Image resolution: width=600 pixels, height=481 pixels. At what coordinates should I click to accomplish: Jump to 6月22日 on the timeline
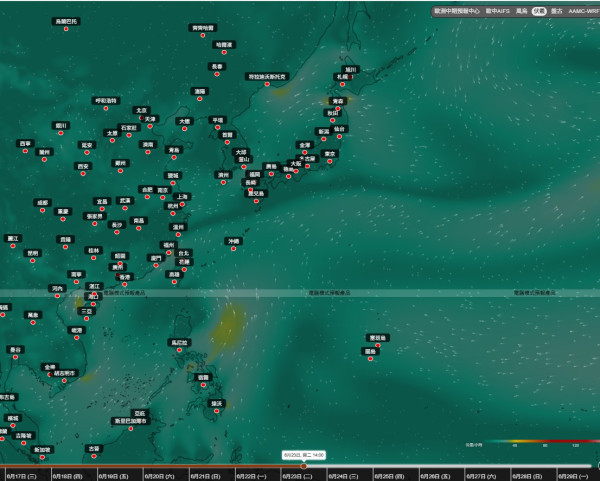(251, 476)
